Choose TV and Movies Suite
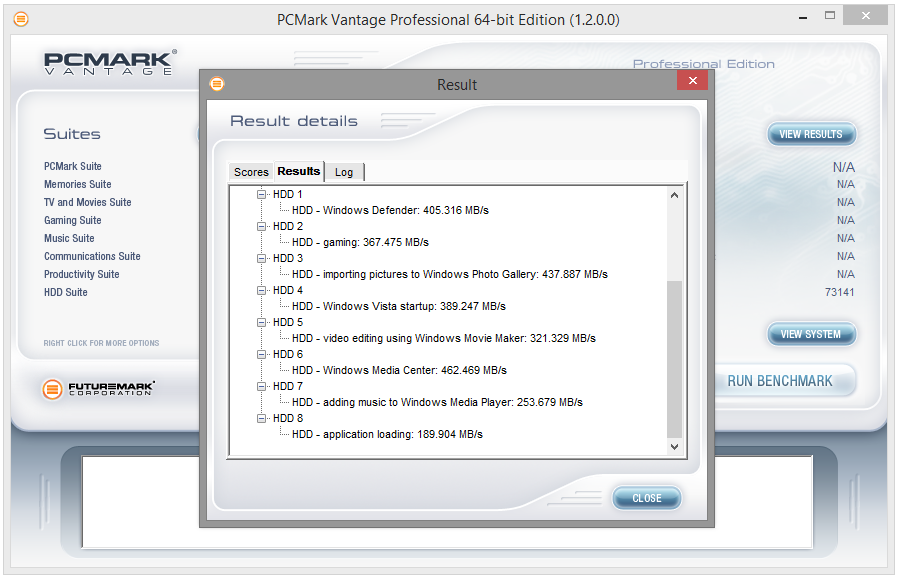The width and height of the screenshot is (901, 580). point(88,202)
